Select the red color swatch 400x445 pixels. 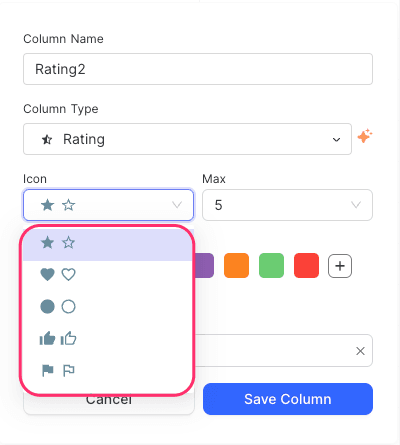[x=306, y=266]
